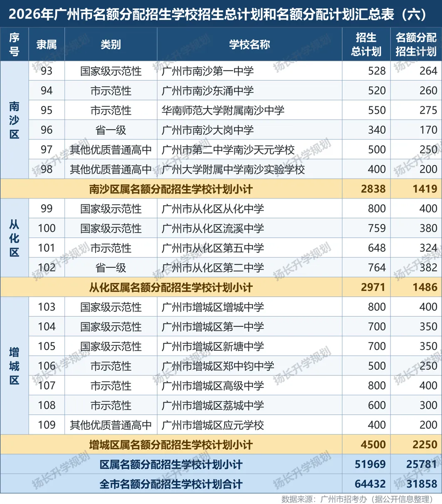442x504 pixels.
Task: Click the Zengcheng subtotal value 4500
Action: [x=373, y=444]
